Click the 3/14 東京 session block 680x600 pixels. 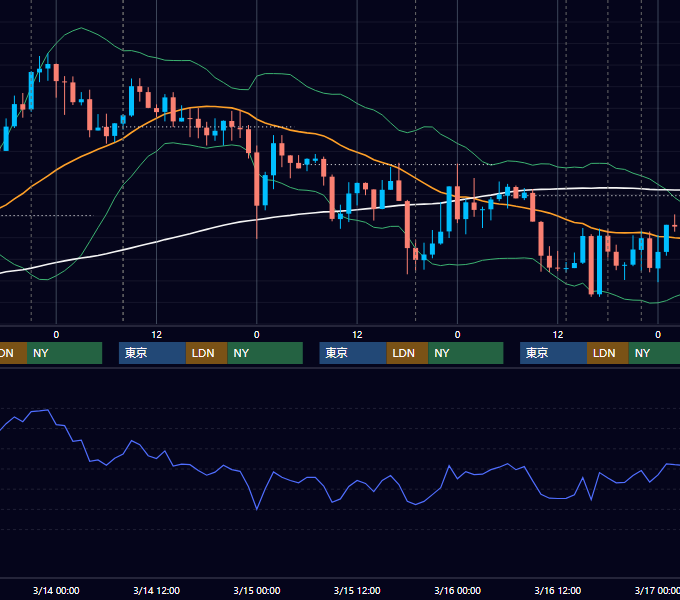pyautogui.click(x=153, y=353)
